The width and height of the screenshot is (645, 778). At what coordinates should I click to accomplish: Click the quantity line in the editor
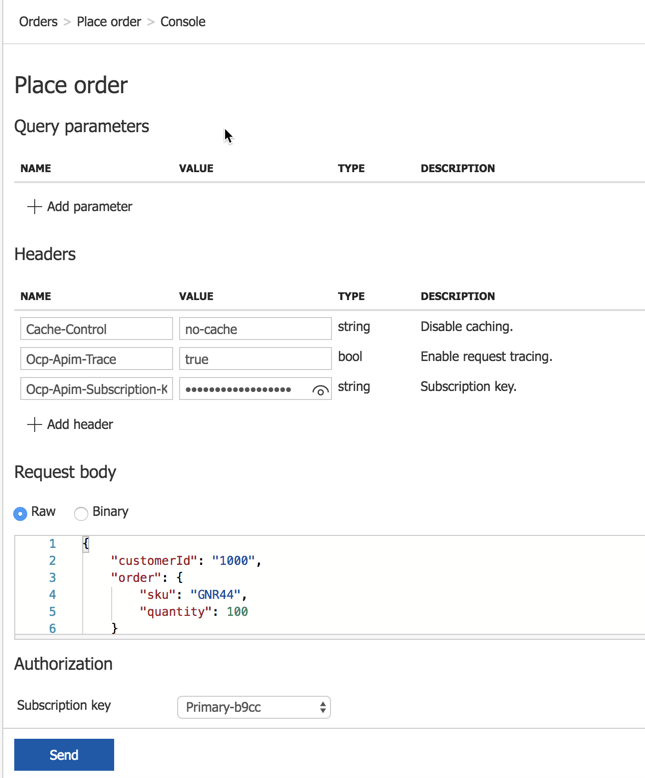coord(193,612)
